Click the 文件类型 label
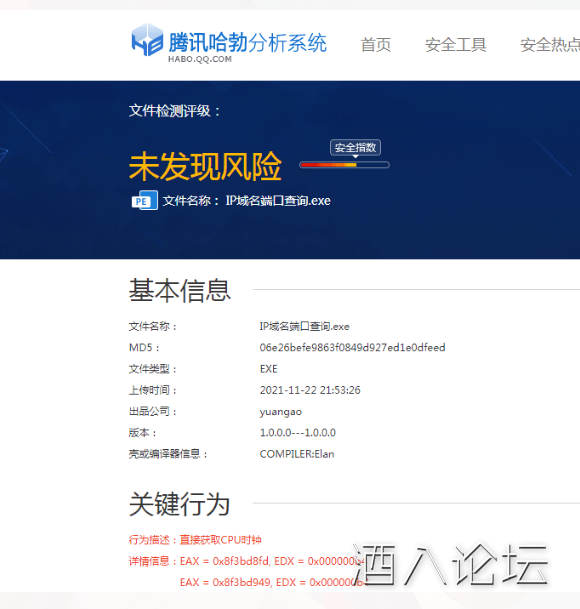This screenshot has width=580, height=609. pyautogui.click(x=153, y=369)
